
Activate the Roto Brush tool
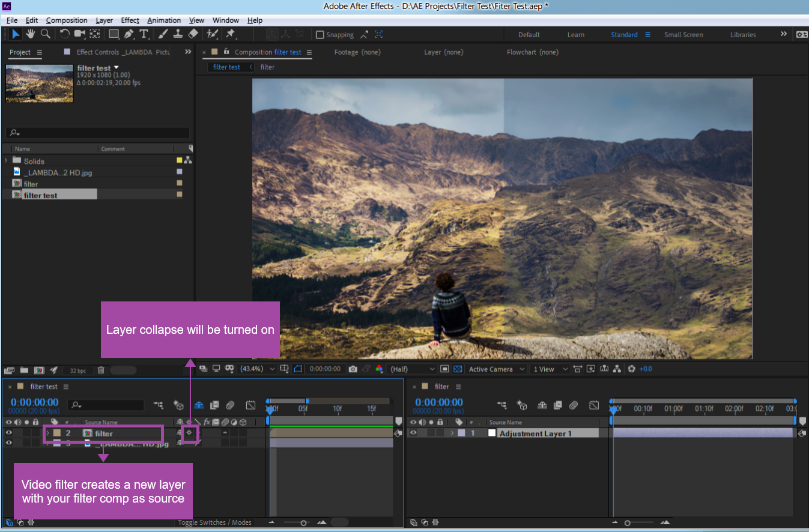(212, 34)
